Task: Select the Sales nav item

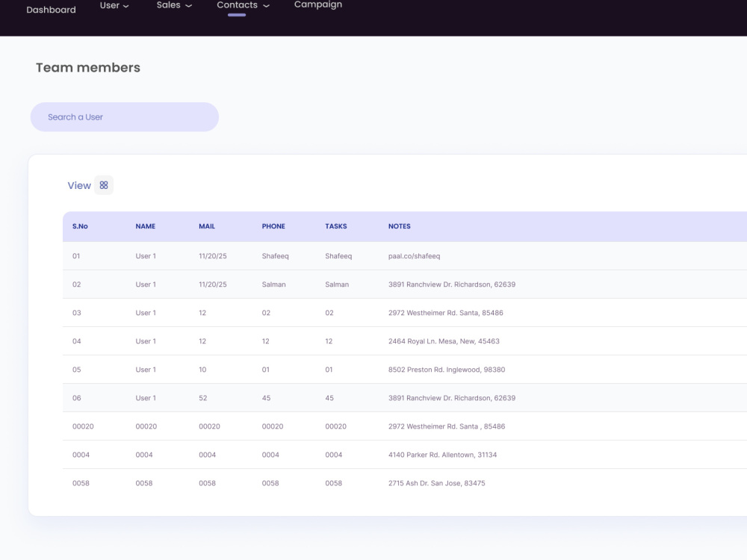Action: pos(168,5)
